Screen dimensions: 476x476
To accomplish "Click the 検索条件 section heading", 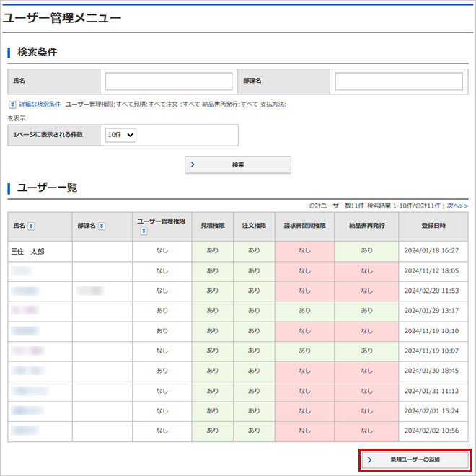I will (37, 52).
